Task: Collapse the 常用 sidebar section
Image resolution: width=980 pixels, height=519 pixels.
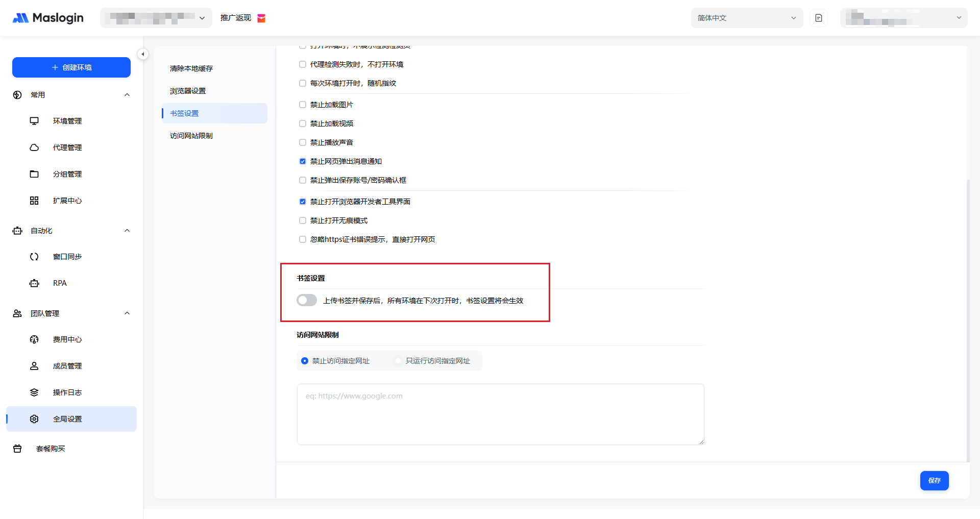Action: click(127, 95)
